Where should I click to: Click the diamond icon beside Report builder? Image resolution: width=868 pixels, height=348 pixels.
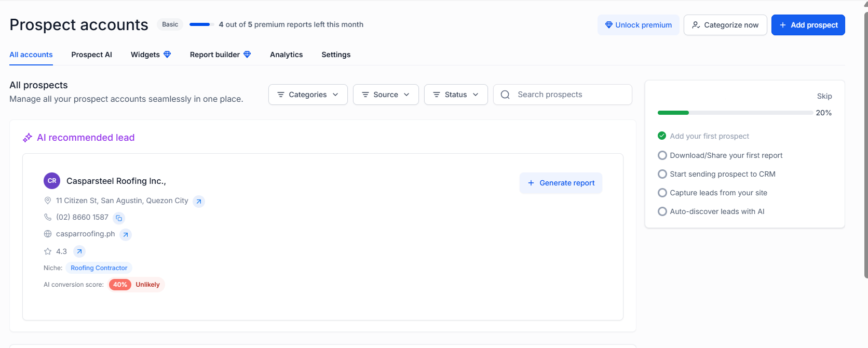coord(247,55)
